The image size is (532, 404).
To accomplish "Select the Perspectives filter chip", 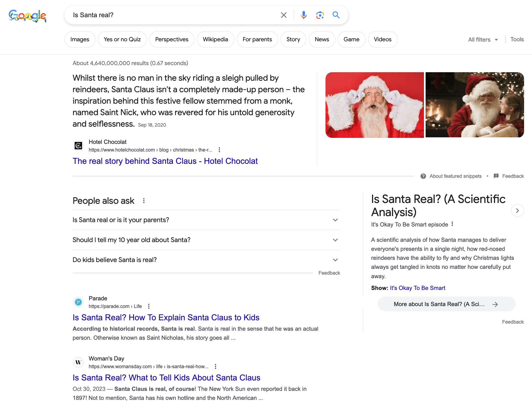I will pyautogui.click(x=172, y=39).
